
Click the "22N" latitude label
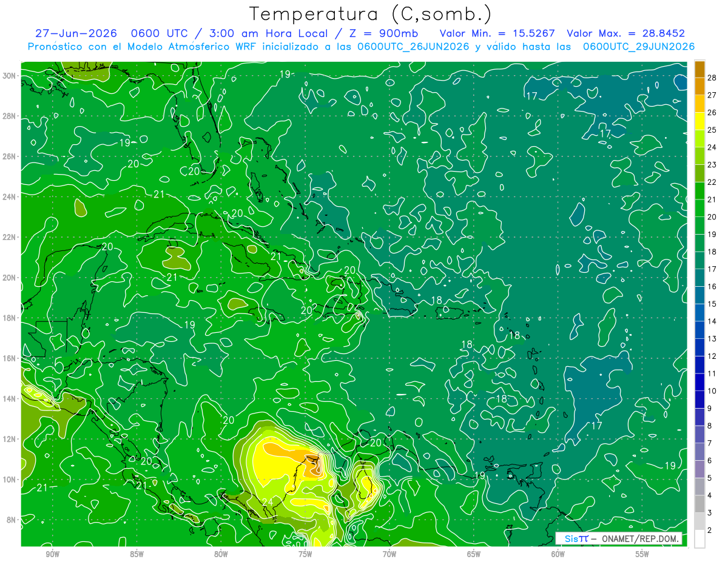pyautogui.click(x=10, y=237)
